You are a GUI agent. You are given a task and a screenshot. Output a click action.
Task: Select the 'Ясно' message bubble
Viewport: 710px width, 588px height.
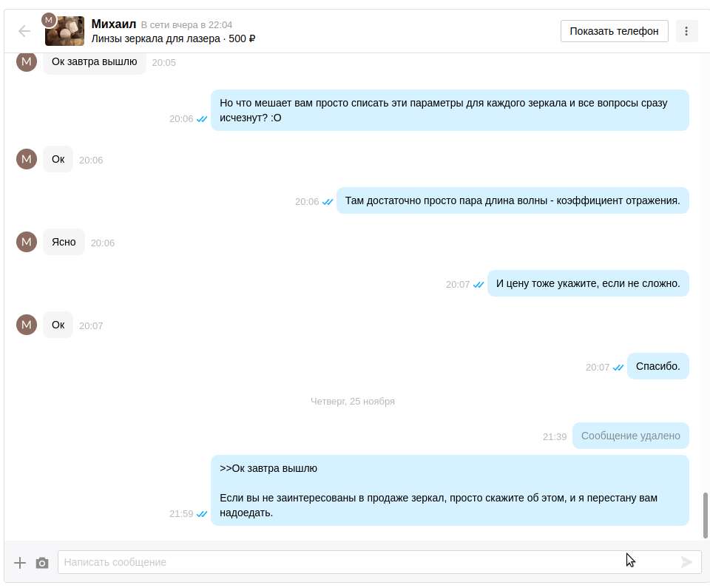64,242
